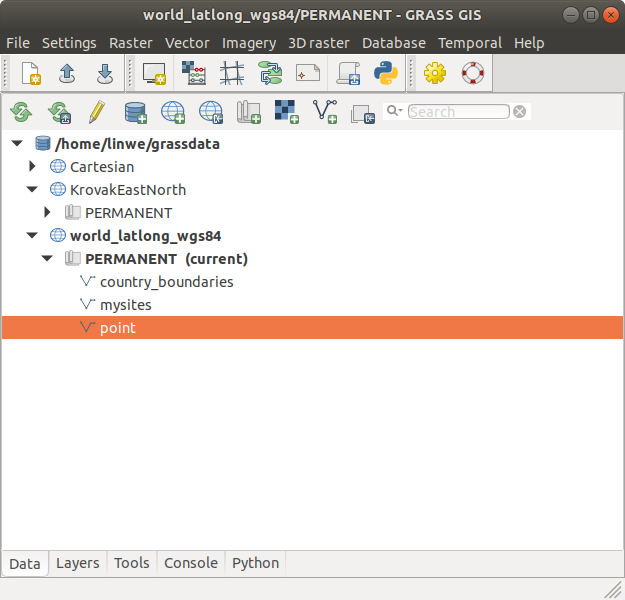Viewport: 625px width, 600px height.
Task: Start a new map display
Action: [154, 74]
